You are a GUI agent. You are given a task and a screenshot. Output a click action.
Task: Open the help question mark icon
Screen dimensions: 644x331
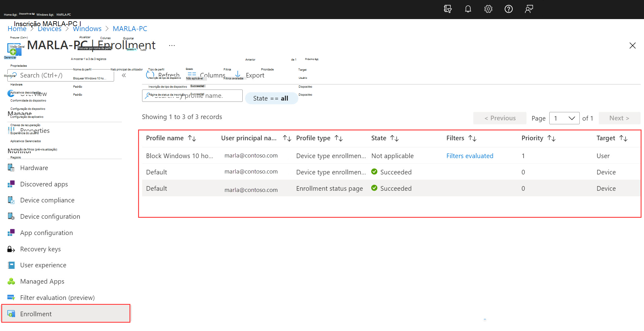pos(508,9)
